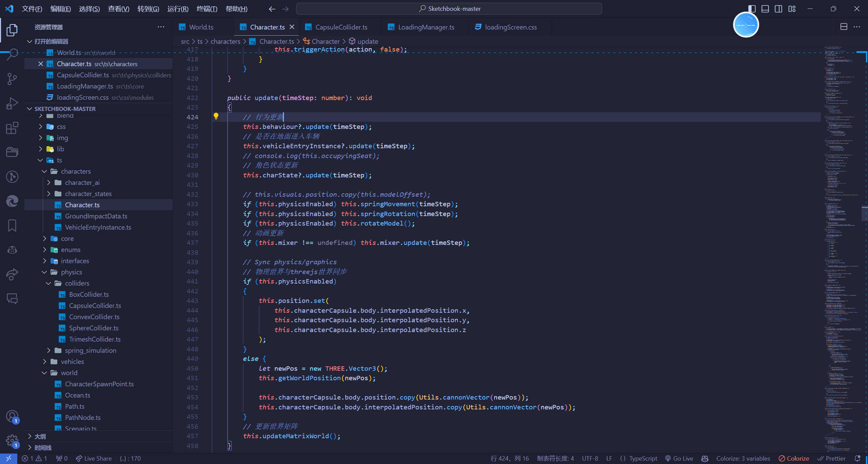Toggle secondary side bar visibility
The width and height of the screenshot is (868, 464).
(x=778, y=9)
